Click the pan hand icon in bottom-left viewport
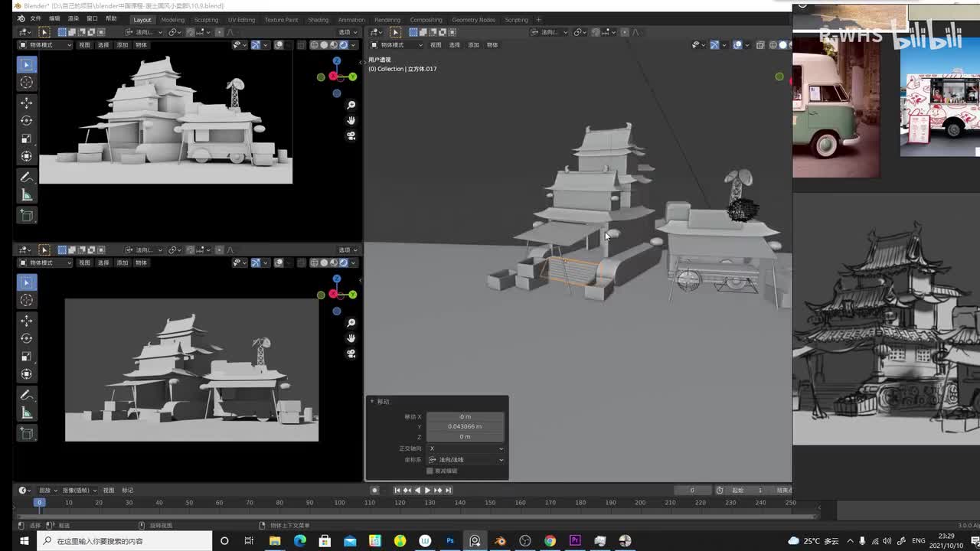 pos(351,338)
